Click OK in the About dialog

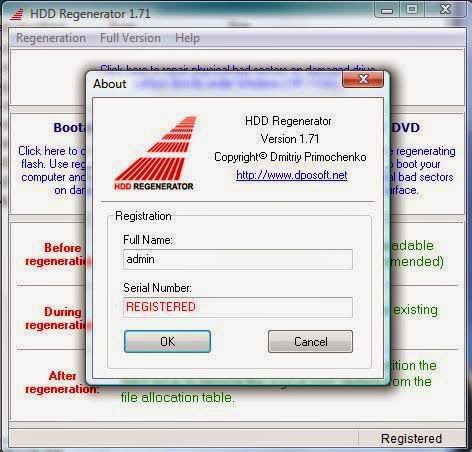click(x=167, y=341)
